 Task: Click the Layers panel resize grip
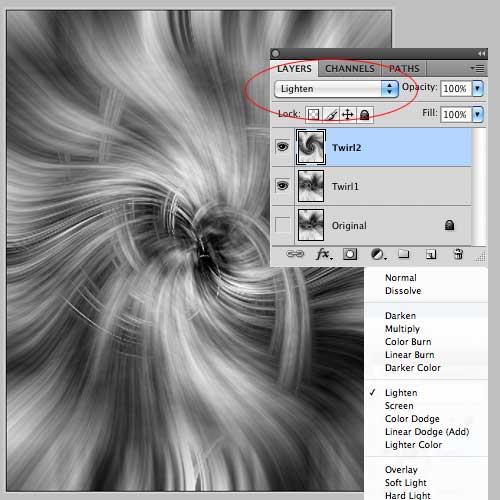pos(480,257)
